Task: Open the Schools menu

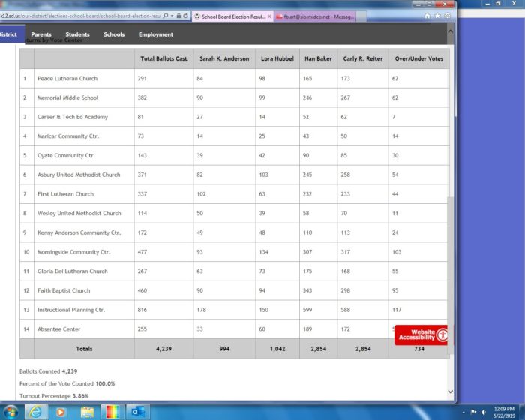Action: tap(114, 34)
